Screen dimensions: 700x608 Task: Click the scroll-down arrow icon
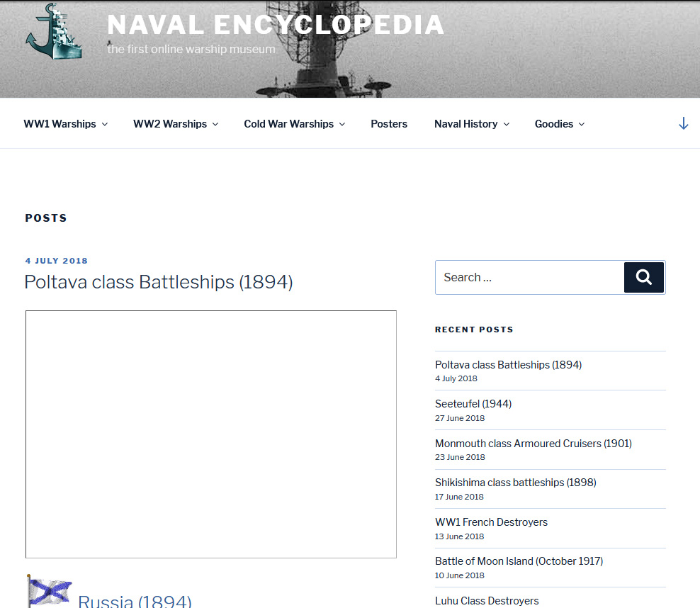click(x=684, y=123)
